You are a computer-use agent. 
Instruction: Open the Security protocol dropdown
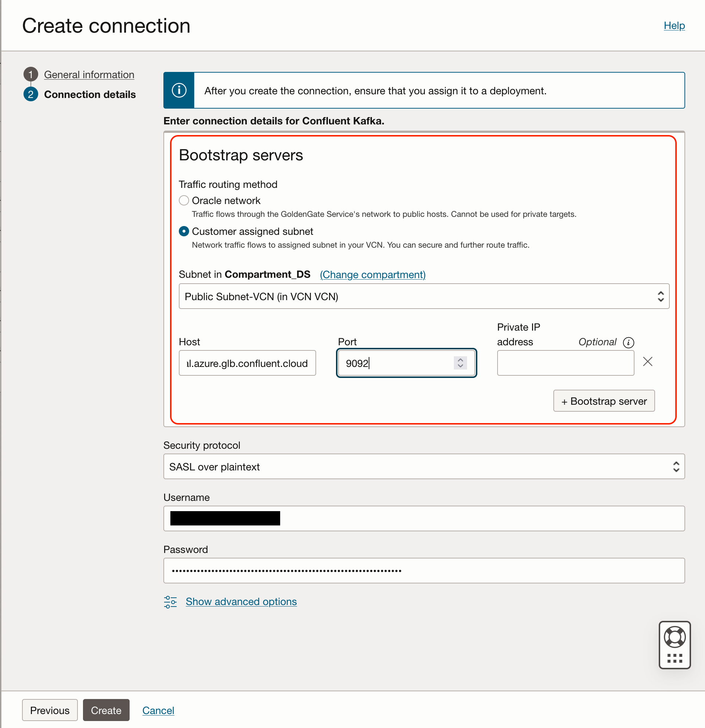676,466
